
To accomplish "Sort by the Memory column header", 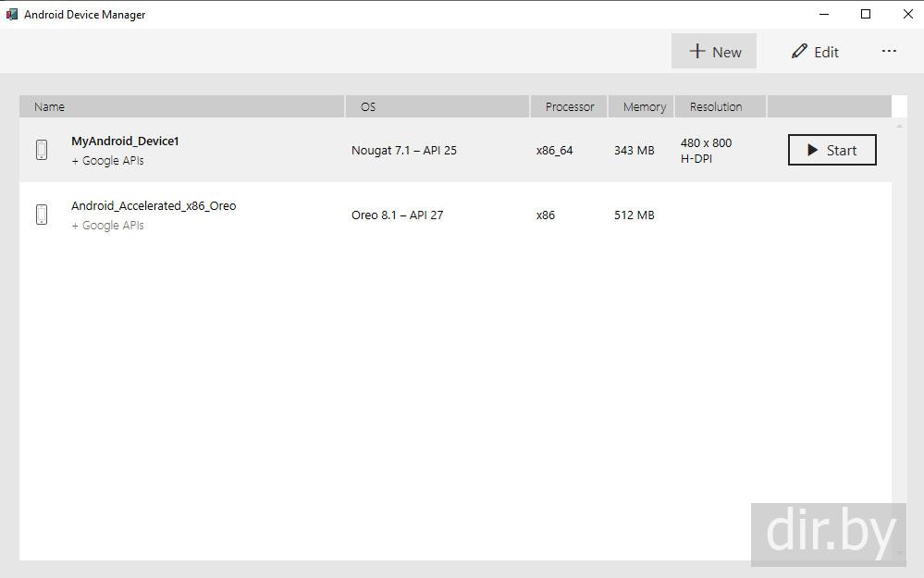I will click(641, 106).
